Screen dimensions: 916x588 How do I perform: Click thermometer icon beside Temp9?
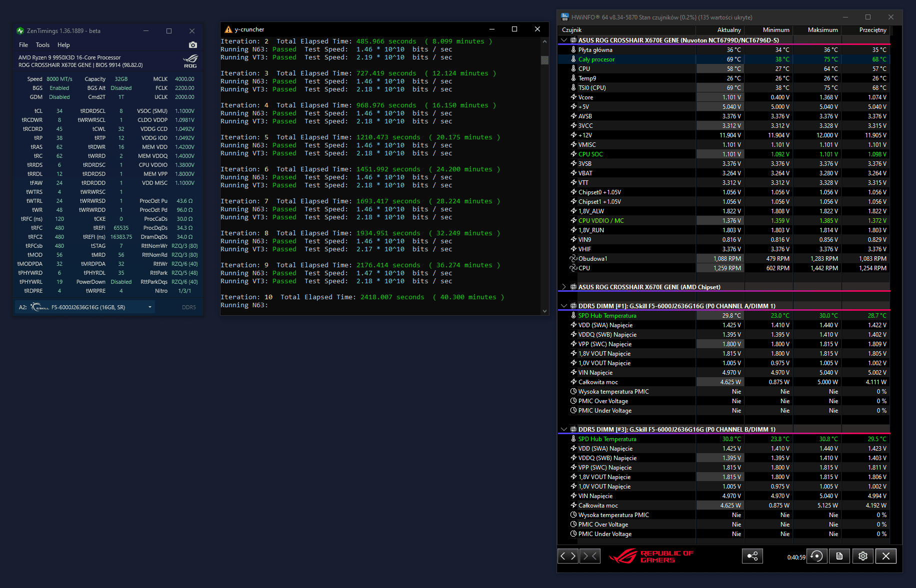pyautogui.click(x=573, y=78)
